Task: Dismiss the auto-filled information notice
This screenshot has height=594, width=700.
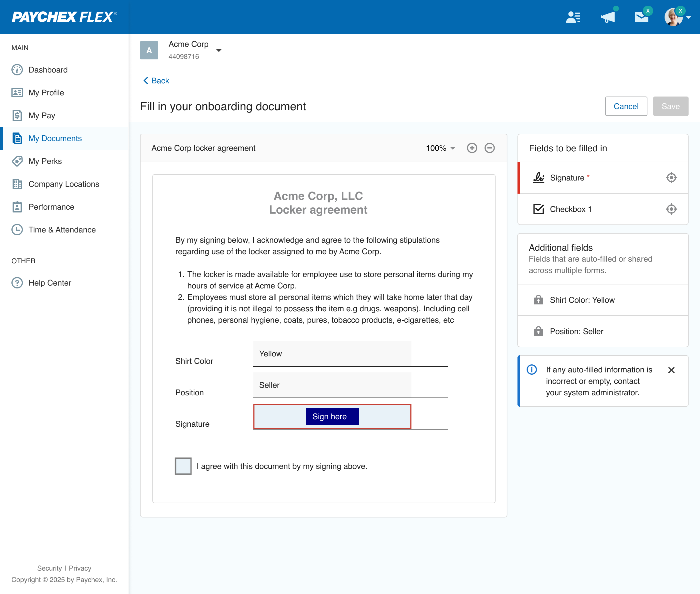Action: point(671,370)
